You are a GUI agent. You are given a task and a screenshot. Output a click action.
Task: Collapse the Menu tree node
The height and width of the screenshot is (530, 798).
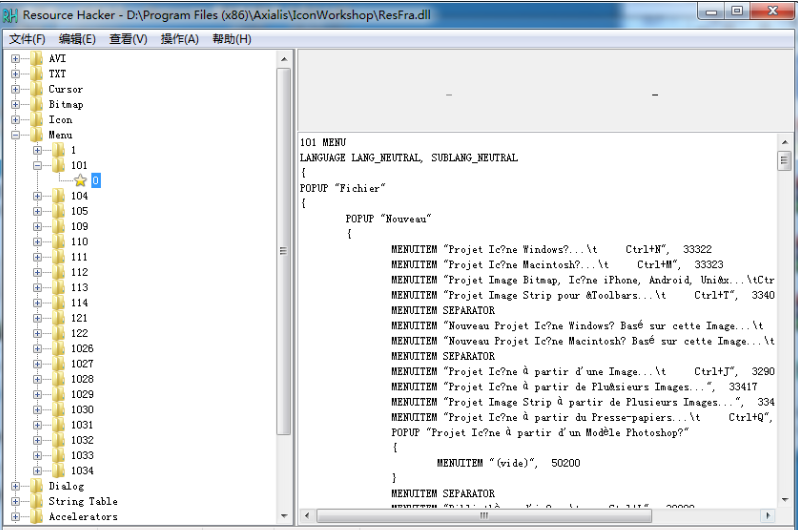16,135
